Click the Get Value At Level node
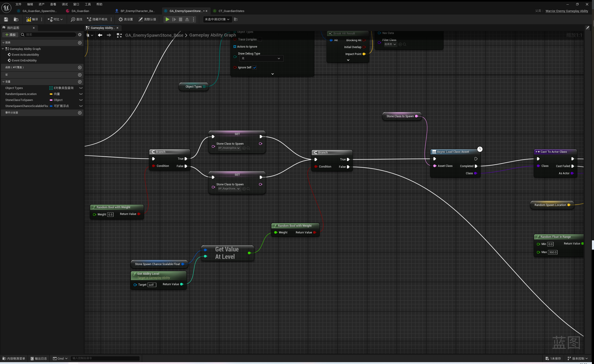Image resolution: width=594 pixels, height=364 pixels. (x=227, y=253)
